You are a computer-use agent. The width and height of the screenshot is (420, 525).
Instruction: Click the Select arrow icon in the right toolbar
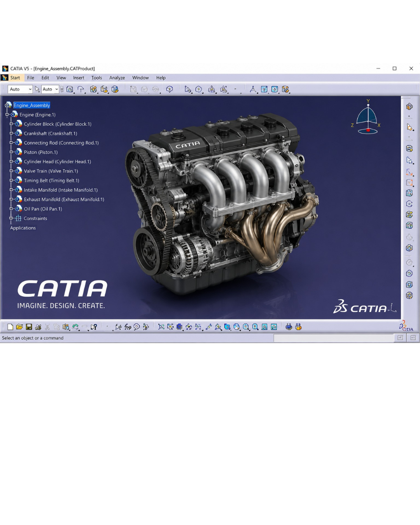click(x=409, y=127)
